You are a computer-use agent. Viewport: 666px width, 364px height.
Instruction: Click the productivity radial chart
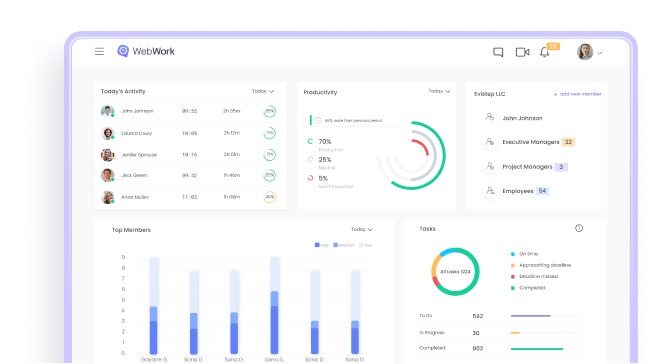[x=411, y=155]
